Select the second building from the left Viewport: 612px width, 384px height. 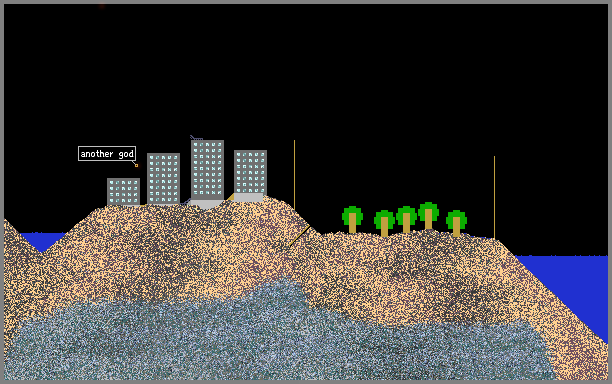click(164, 179)
